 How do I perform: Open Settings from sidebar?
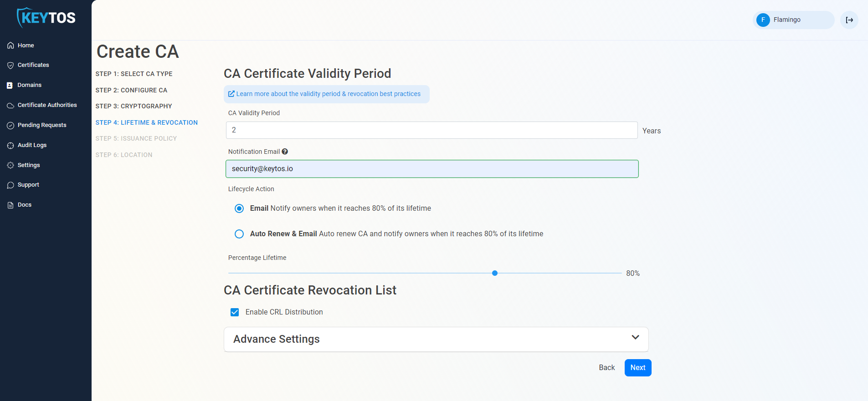29,165
